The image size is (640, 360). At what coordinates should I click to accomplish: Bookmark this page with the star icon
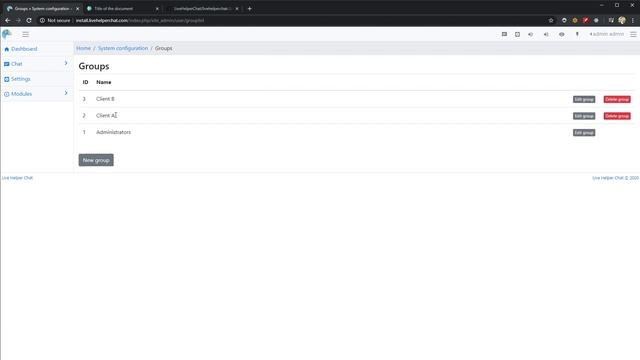tap(551, 20)
